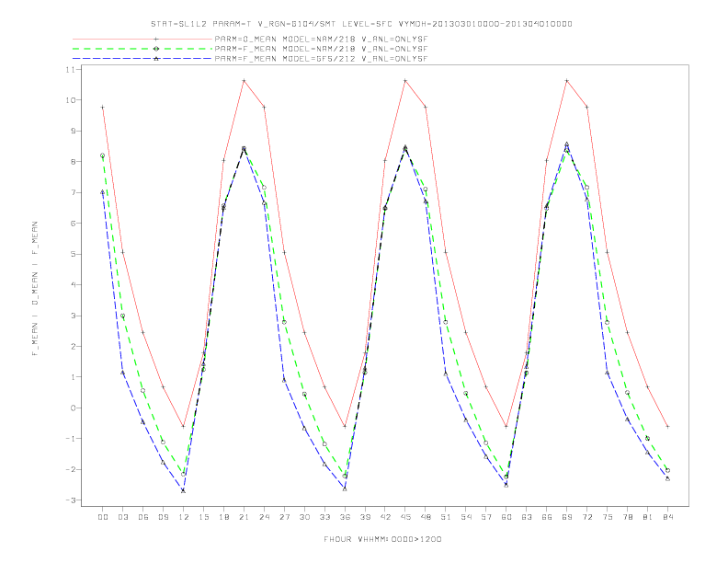Image resolution: width=728 pixels, height=563 pixels.
Task: Click x-axis tick label 84
Action: pyautogui.click(x=667, y=517)
